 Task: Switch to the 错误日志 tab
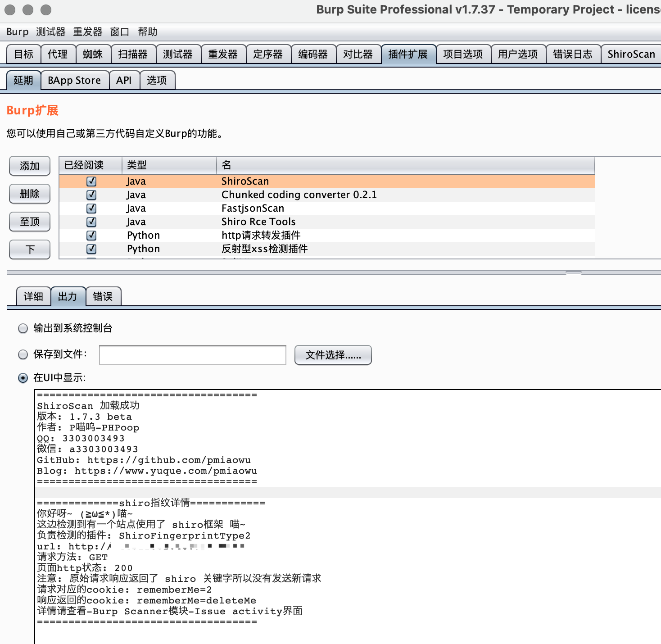[573, 54]
